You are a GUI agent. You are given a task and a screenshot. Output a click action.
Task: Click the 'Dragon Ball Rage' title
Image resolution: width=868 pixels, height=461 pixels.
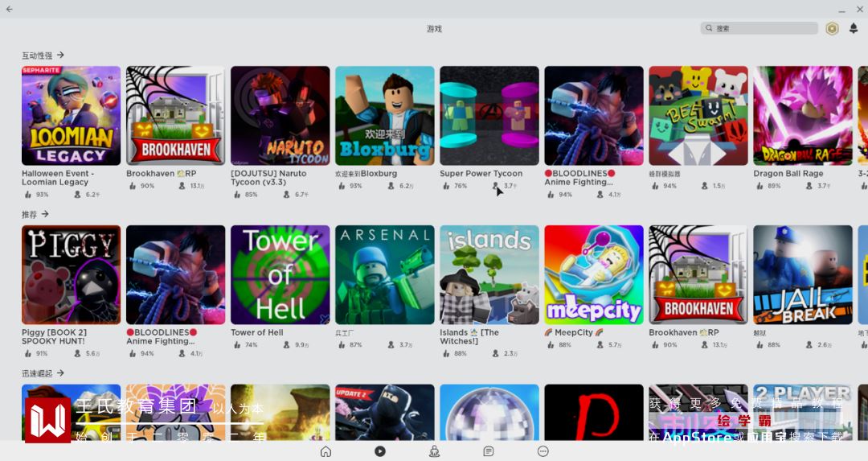[788, 174]
